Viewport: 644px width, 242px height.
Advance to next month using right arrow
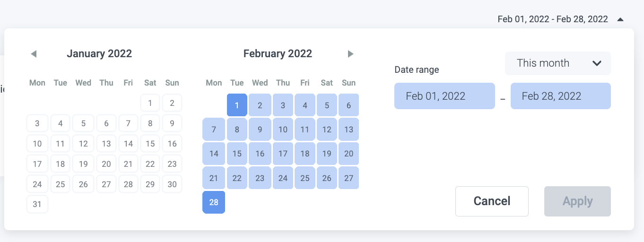pos(350,54)
